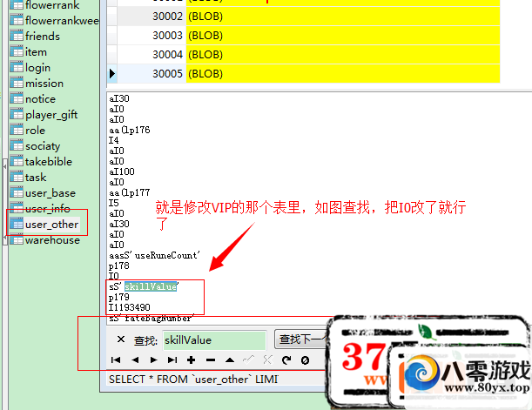
Task: Click the skillValue search field
Action: [214, 340]
